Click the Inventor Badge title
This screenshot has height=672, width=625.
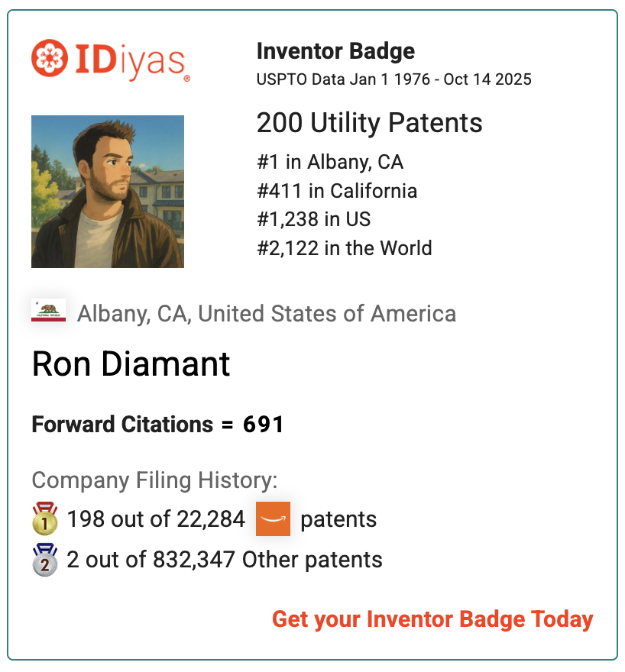335,51
